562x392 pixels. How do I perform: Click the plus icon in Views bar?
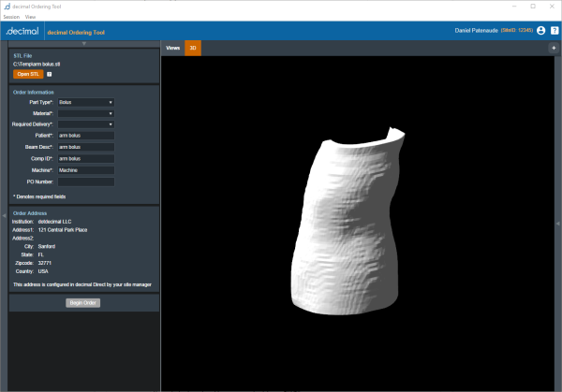pos(554,48)
